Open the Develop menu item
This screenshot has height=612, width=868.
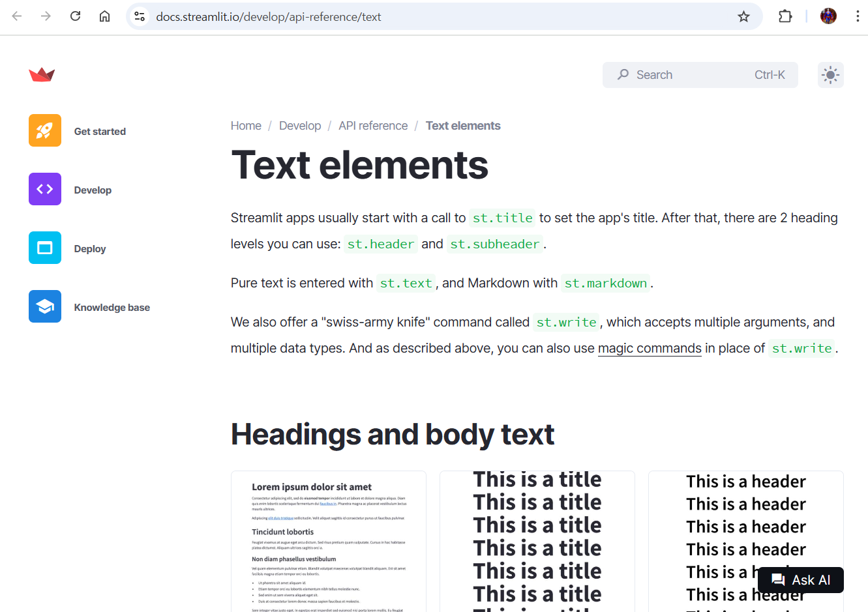(93, 190)
